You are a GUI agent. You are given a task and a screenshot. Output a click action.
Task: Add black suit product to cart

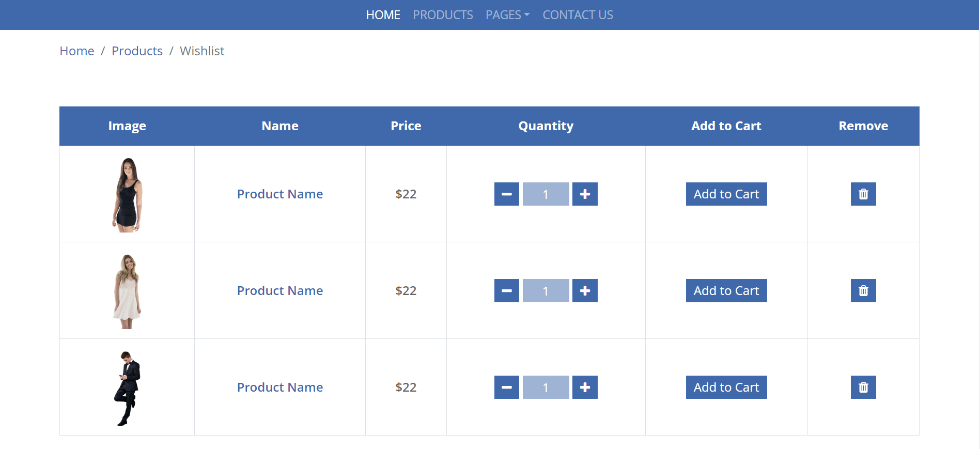coord(726,388)
